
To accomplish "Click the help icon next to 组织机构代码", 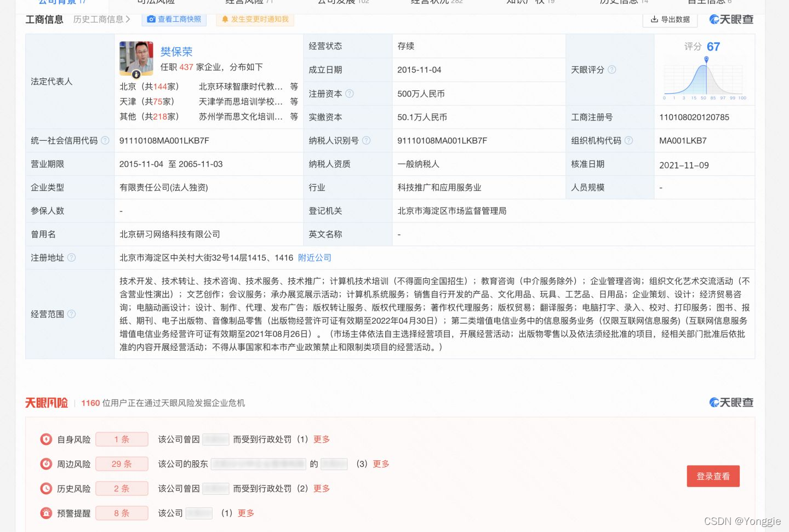I will (629, 140).
